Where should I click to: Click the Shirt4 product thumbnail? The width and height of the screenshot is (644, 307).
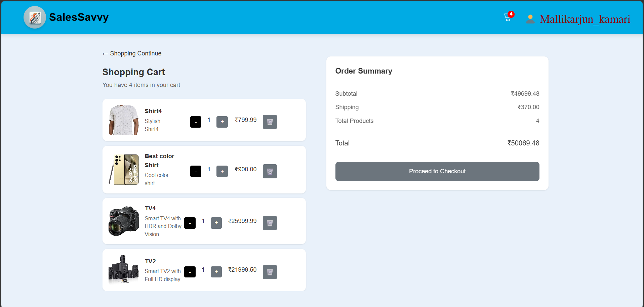coord(124,120)
